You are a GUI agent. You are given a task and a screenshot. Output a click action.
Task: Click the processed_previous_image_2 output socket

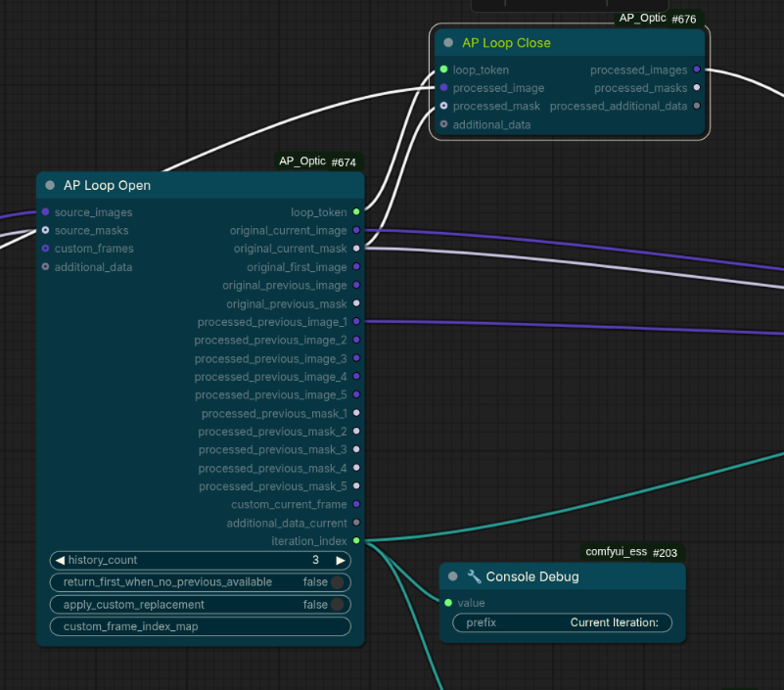point(356,340)
